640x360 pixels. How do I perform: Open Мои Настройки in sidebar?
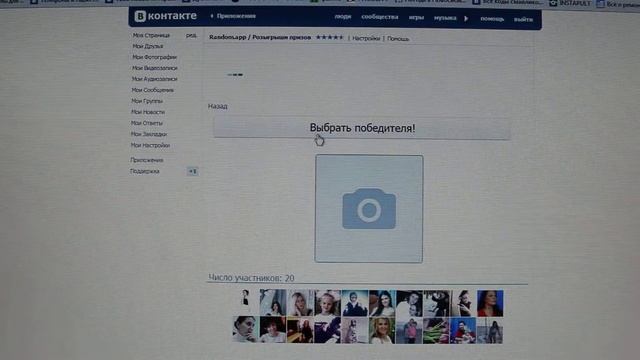click(150, 145)
